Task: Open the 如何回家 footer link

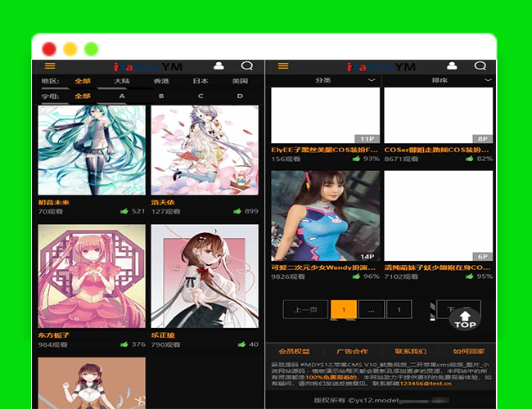Action: coord(469,352)
